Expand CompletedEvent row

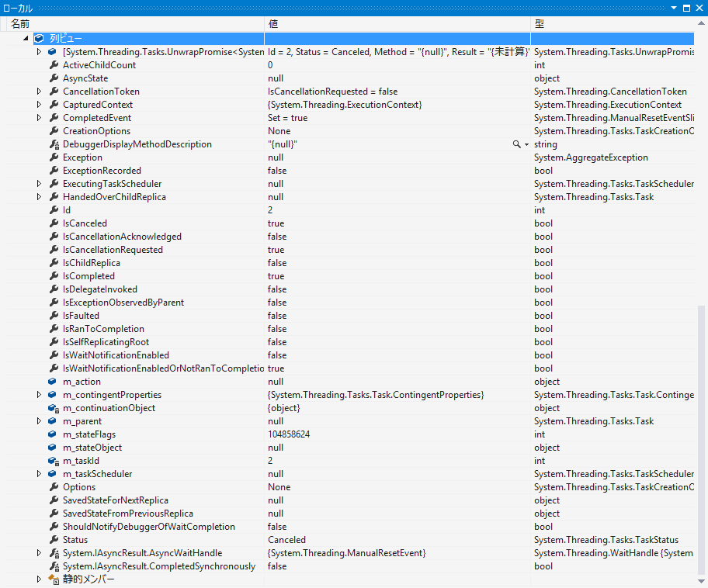40,118
